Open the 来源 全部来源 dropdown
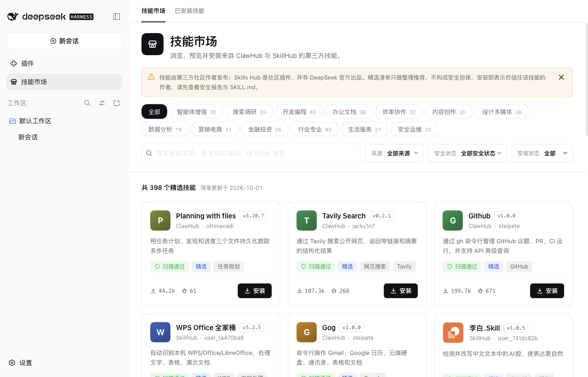The image size is (588, 377). click(395, 153)
